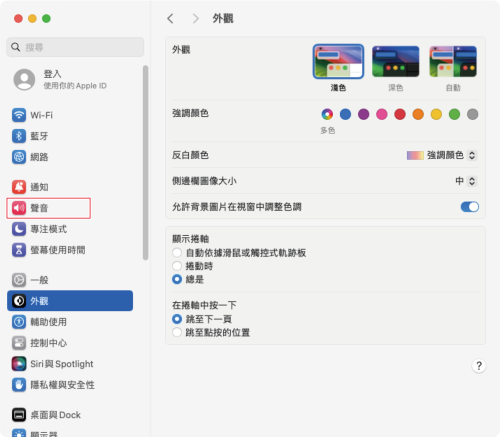Click the 搜尋 search field
Screen dimensions: 500x437
75,47
